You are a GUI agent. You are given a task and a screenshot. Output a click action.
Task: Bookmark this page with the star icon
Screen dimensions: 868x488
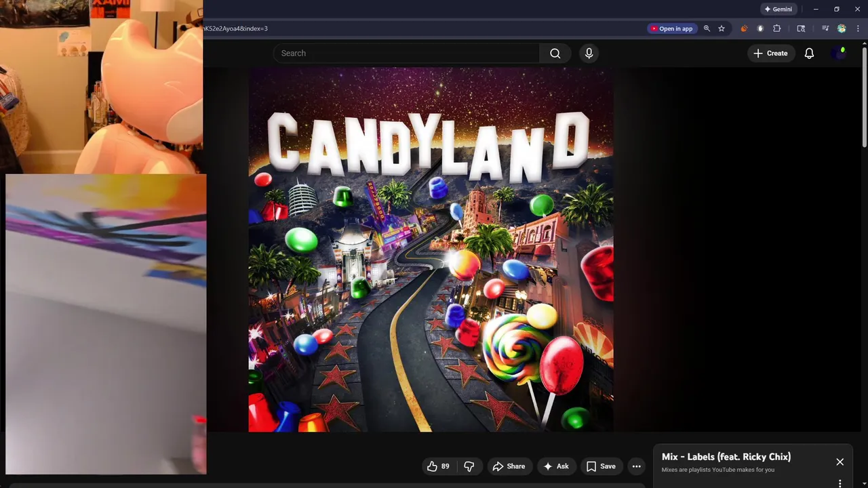point(722,28)
